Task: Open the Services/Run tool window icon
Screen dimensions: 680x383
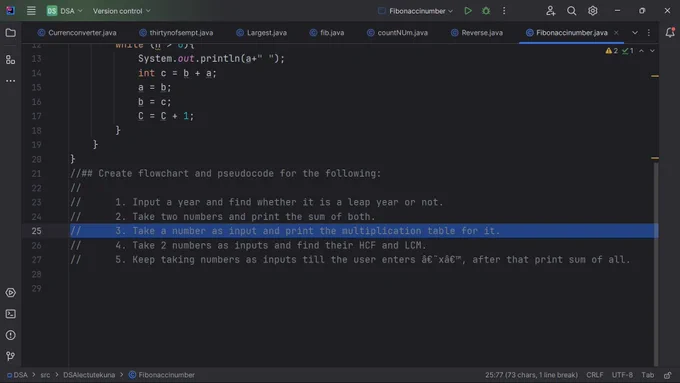Action: 10,293
